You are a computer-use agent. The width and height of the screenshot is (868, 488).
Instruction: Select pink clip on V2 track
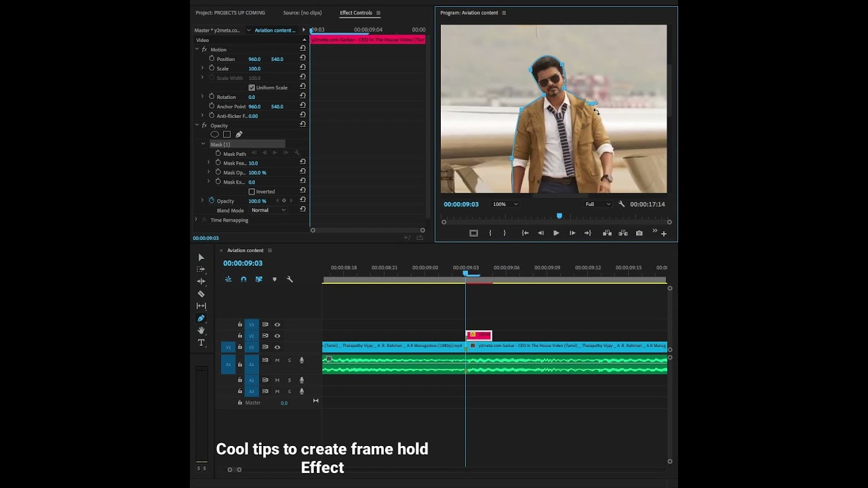click(479, 335)
